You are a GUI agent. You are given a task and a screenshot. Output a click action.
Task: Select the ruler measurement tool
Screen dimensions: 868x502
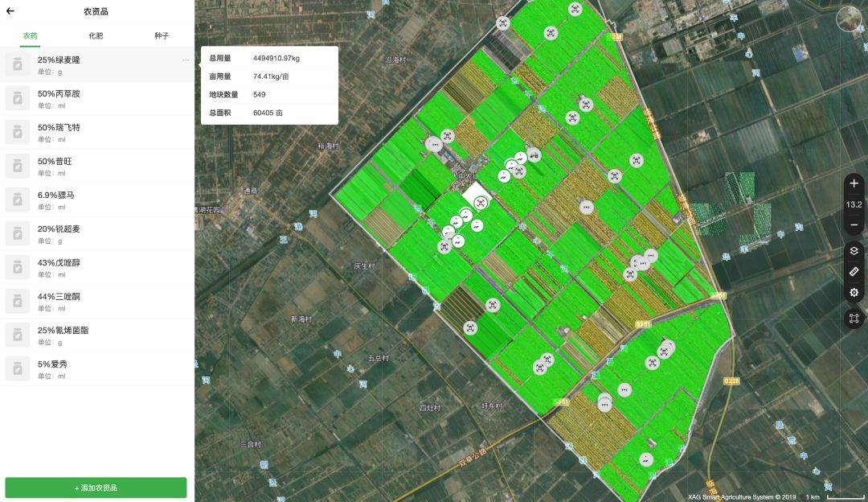(854, 272)
